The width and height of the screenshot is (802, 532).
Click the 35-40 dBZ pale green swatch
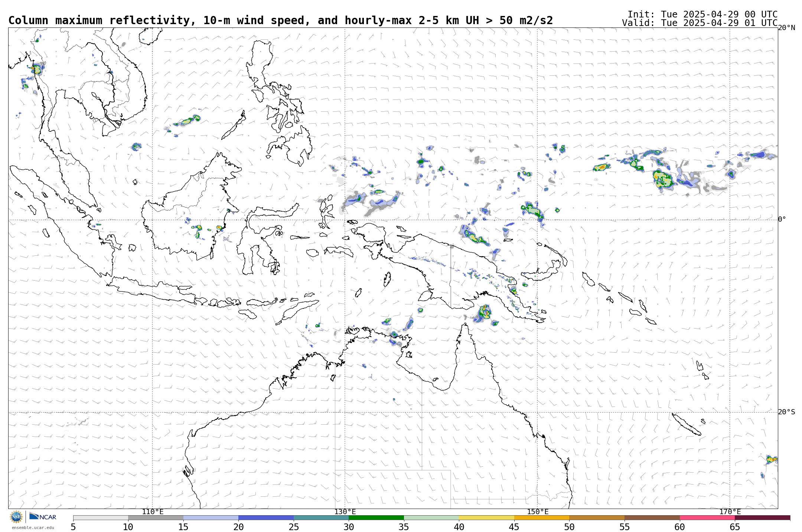(431, 518)
